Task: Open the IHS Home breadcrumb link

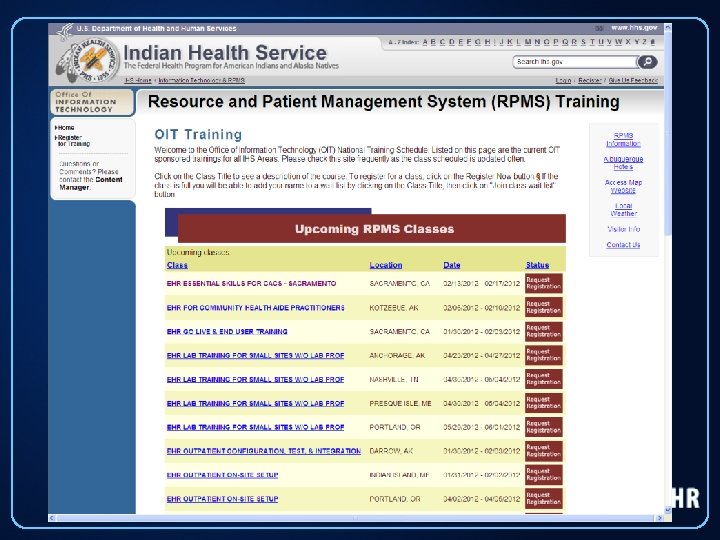Action: pos(138,80)
